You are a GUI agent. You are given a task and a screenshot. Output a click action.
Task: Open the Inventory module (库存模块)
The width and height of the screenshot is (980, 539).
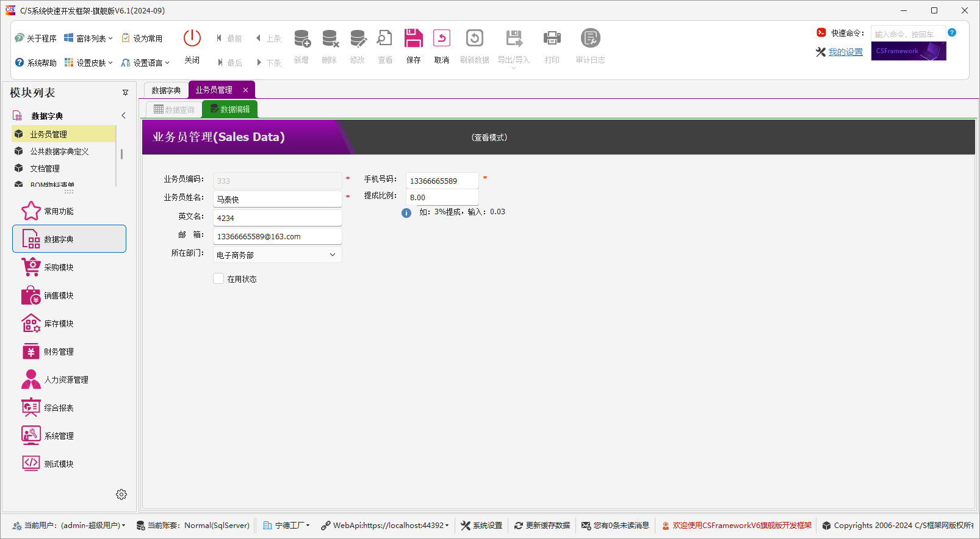coord(69,323)
